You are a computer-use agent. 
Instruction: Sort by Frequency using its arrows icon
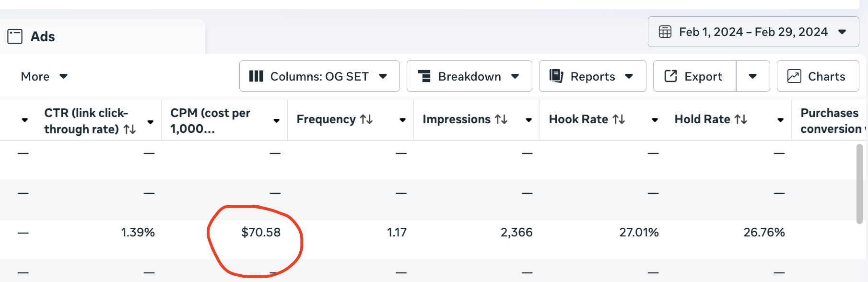click(x=367, y=119)
